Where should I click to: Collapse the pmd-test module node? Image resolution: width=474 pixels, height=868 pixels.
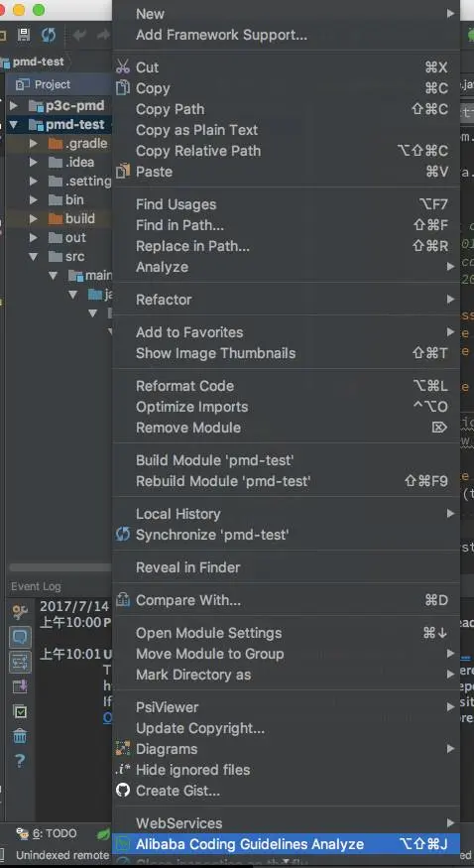point(14,125)
